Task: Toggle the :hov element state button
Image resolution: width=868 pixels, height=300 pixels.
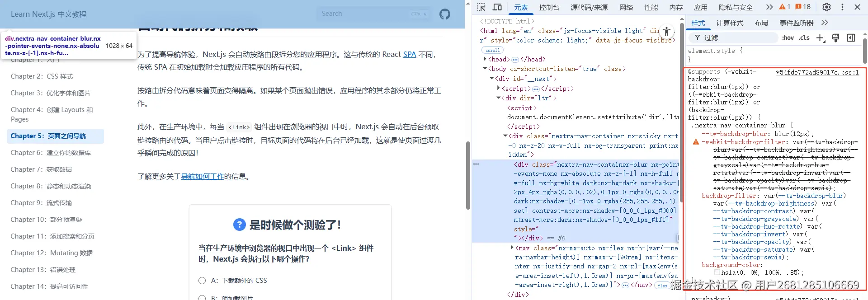Action: coord(788,38)
